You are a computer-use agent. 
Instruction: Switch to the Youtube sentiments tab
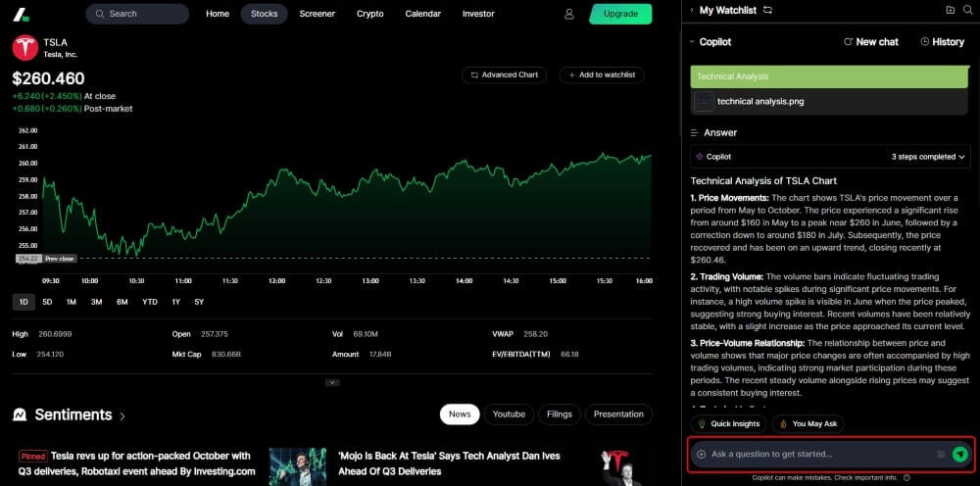[509, 414]
